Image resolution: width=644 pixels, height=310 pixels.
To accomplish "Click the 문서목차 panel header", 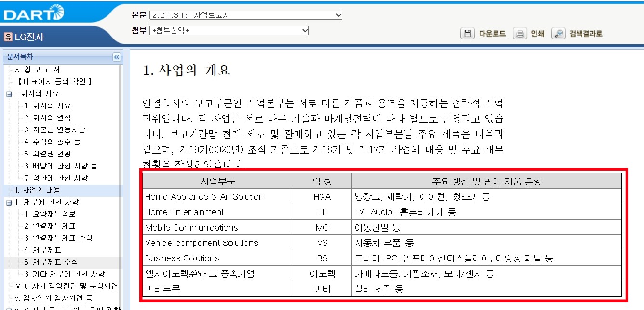I will 63,57.
